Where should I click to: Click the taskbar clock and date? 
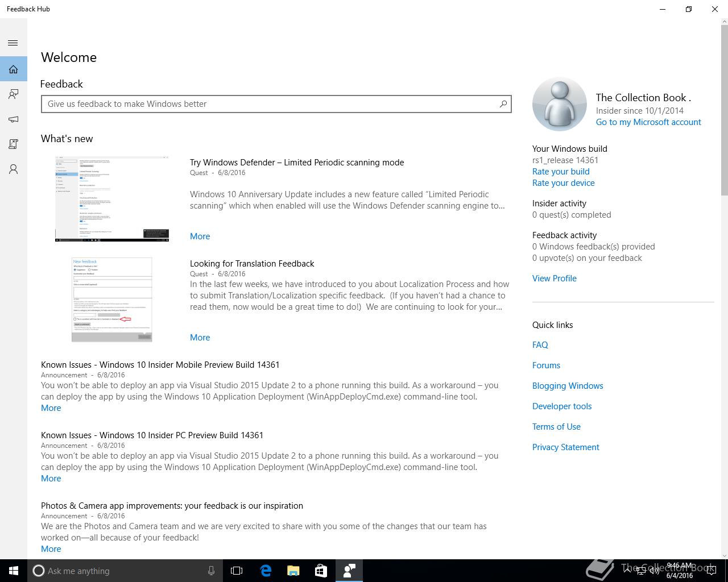click(x=680, y=571)
